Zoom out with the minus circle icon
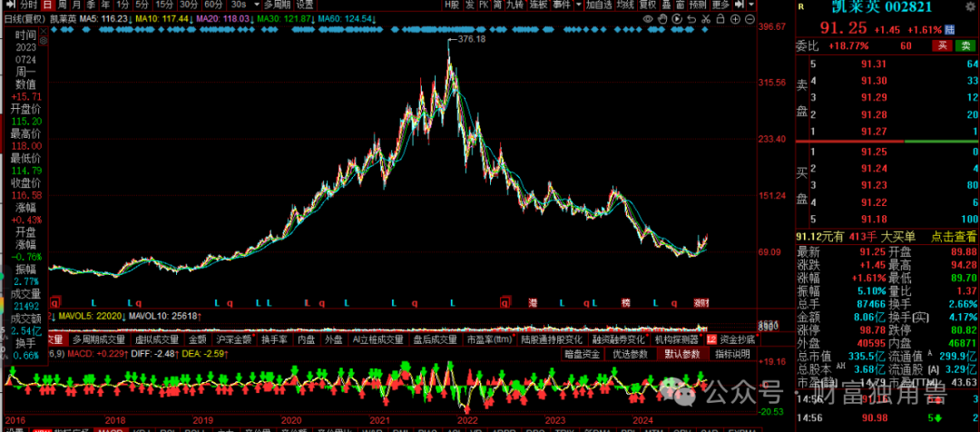This screenshot has width=980, height=432. click(x=750, y=19)
